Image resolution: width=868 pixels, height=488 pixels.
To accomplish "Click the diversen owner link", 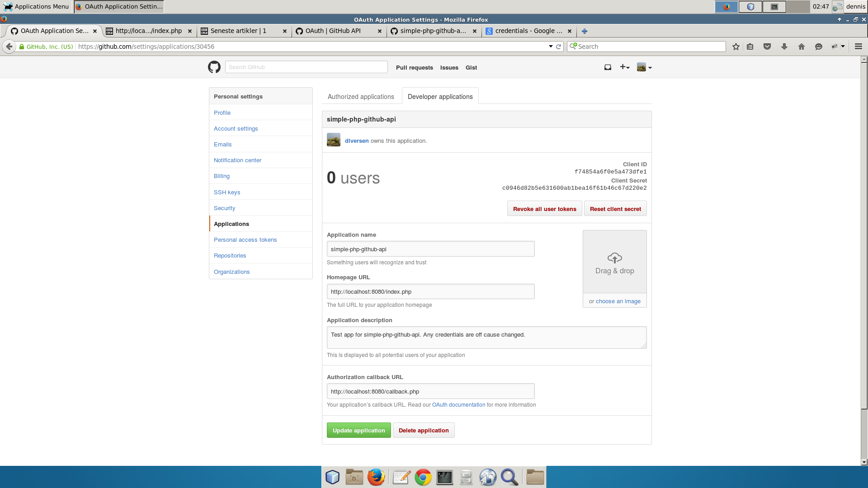I will click(357, 141).
